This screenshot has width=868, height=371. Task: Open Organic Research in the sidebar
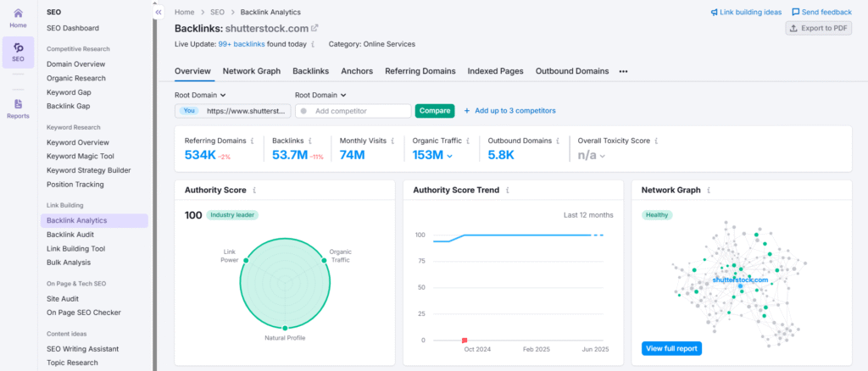click(x=75, y=79)
